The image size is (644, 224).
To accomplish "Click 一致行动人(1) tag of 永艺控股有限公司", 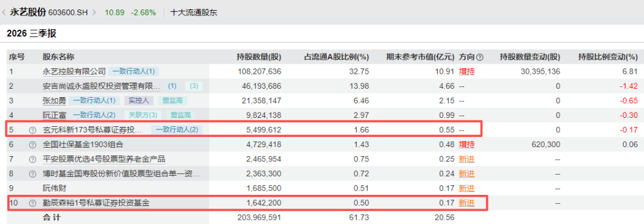I will pos(134,71).
